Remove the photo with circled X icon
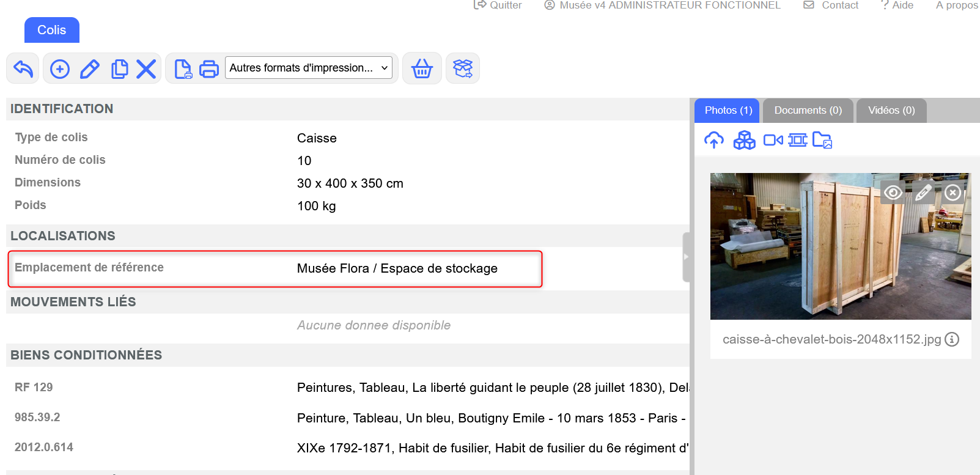 click(x=952, y=193)
